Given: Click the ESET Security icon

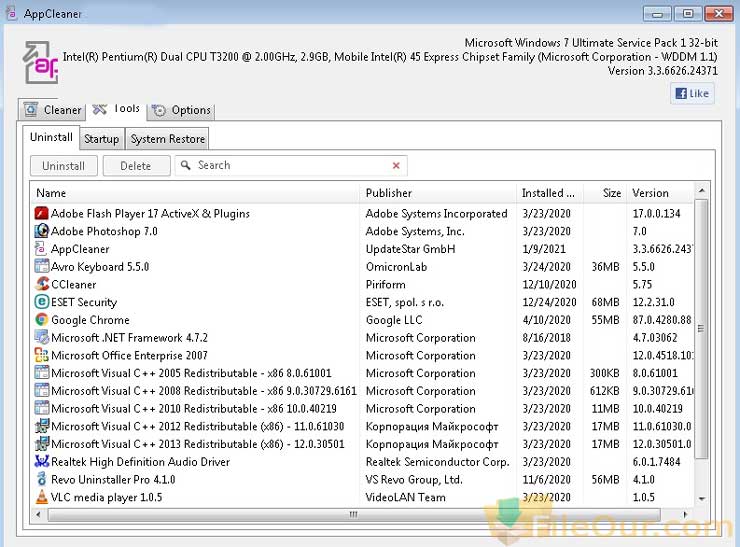Looking at the screenshot, I should click(42, 302).
